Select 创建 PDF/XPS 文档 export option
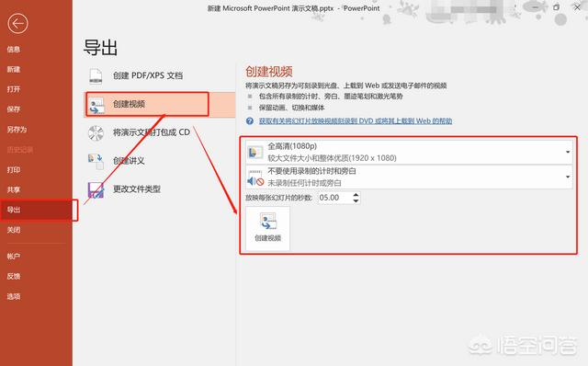This screenshot has width=588, height=366. pyautogui.click(x=160, y=75)
